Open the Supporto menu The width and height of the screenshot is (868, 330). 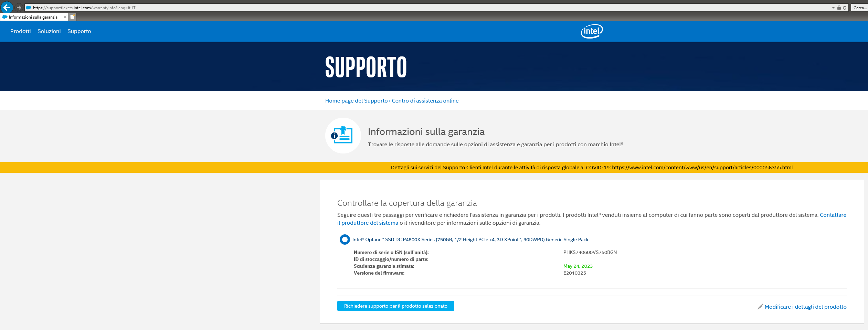pos(79,31)
